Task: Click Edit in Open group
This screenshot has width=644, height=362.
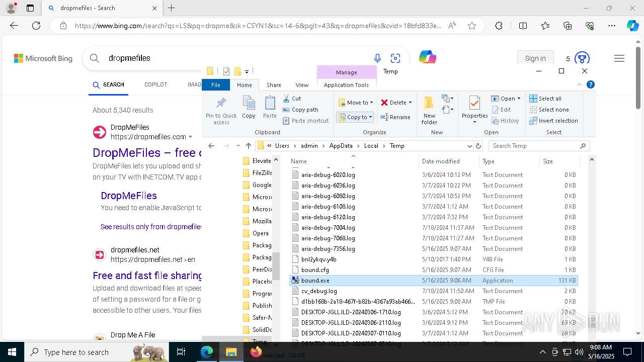Action: [x=501, y=110]
